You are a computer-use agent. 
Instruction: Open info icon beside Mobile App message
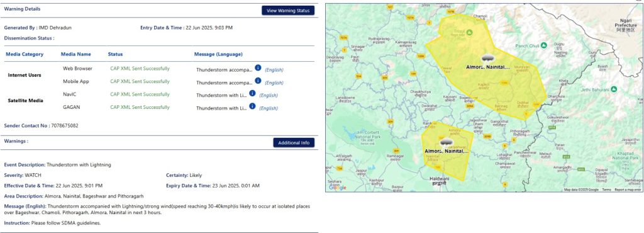pyautogui.click(x=258, y=80)
